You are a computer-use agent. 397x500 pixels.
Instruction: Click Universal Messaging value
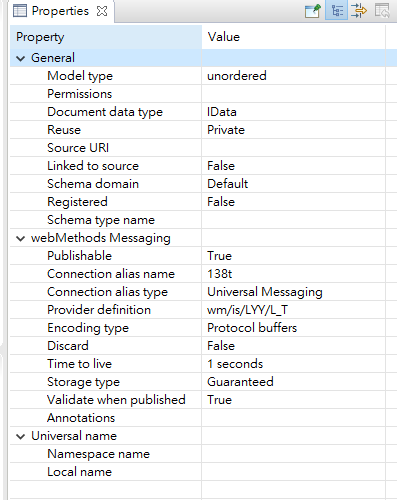[265, 292]
